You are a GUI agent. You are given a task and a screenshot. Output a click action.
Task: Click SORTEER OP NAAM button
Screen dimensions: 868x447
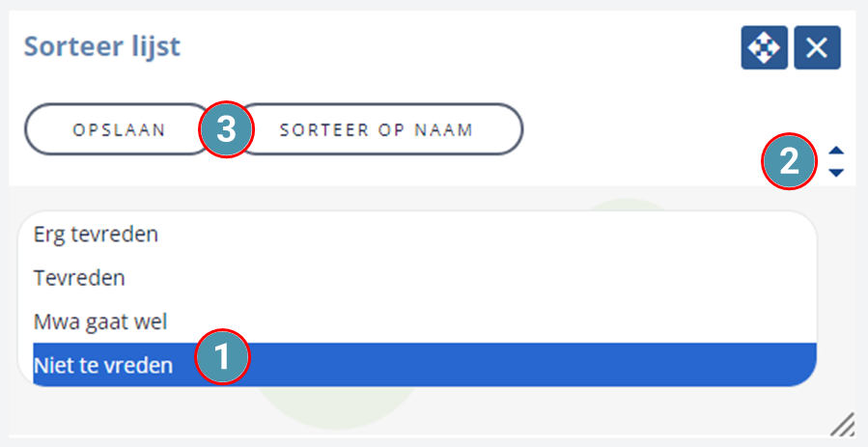pyautogui.click(x=379, y=129)
